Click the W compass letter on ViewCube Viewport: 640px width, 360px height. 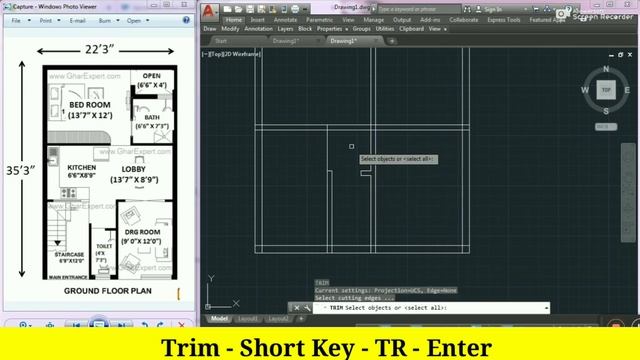coord(585,90)
